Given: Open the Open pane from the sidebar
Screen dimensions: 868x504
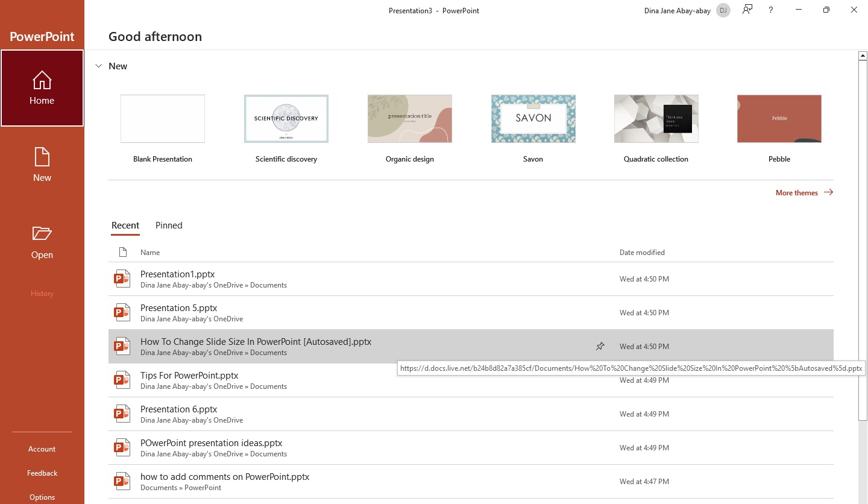Looking at the screenshot, I should click(42, 241).
